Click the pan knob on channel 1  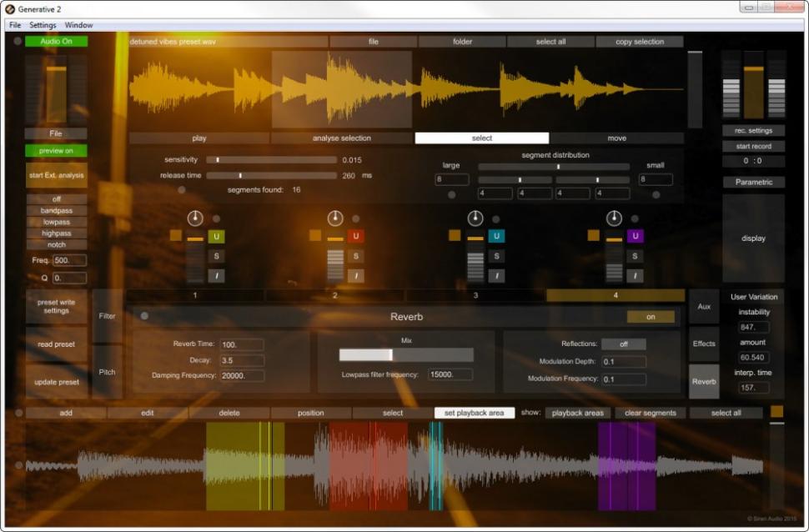tap(195, 218)
